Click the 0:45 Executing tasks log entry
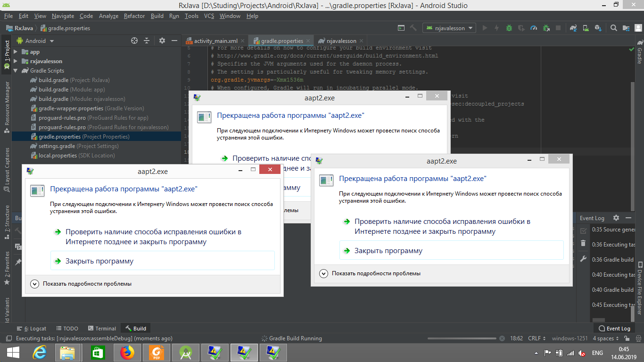Viewport: 644px width, 362px height. 613,305
